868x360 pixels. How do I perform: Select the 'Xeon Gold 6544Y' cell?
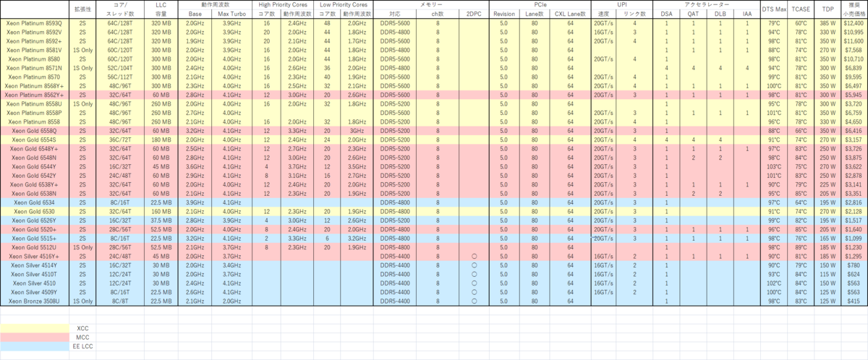34,166
